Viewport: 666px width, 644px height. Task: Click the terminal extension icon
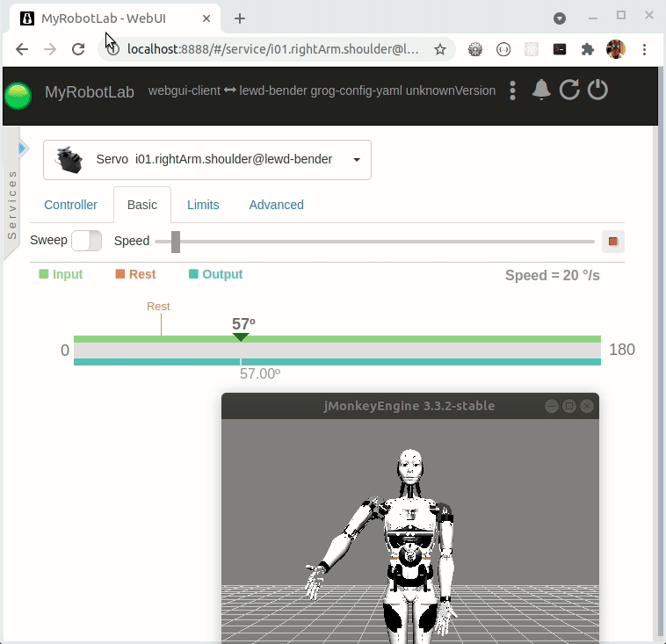pyautogui.click(x=560, y=49)
